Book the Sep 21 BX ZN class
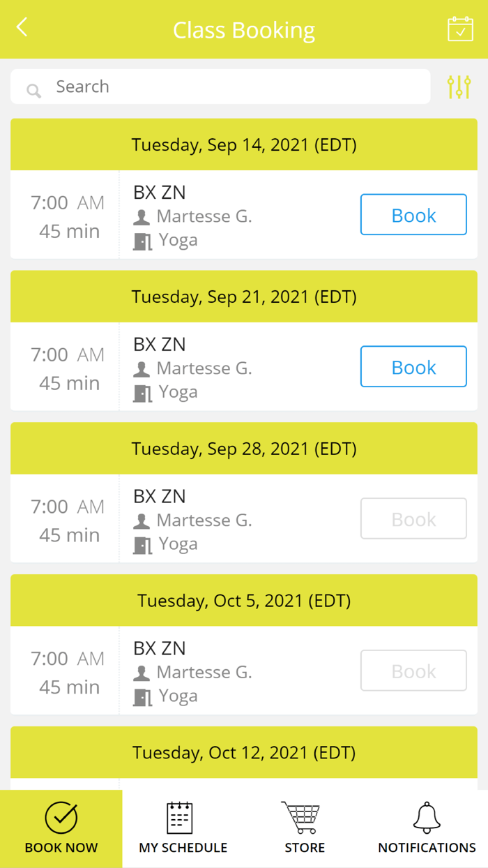Viewport: 488px width, 868px height. 413,367
